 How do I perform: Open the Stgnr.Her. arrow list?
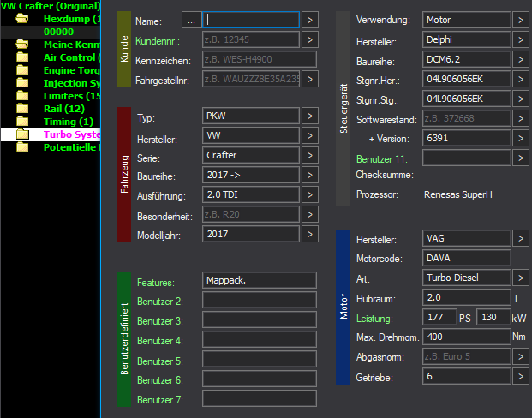(x=521, y=79)
